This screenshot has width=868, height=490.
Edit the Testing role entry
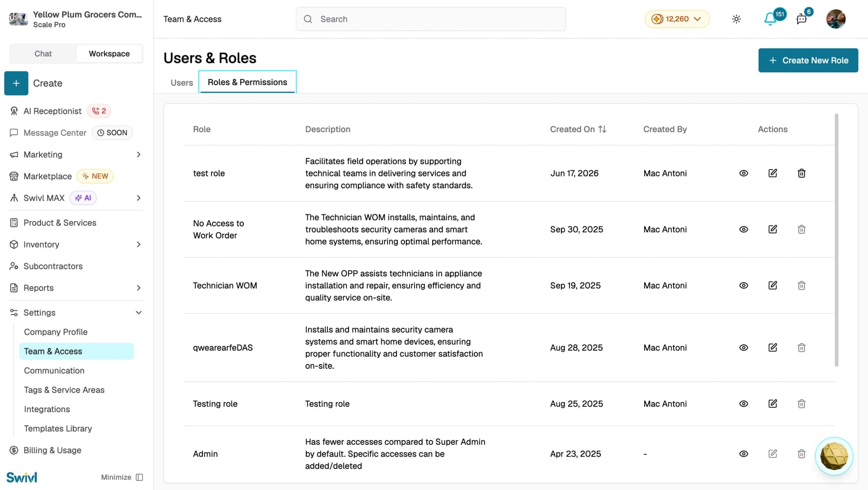pyautogui.click(x=773, y=404)
